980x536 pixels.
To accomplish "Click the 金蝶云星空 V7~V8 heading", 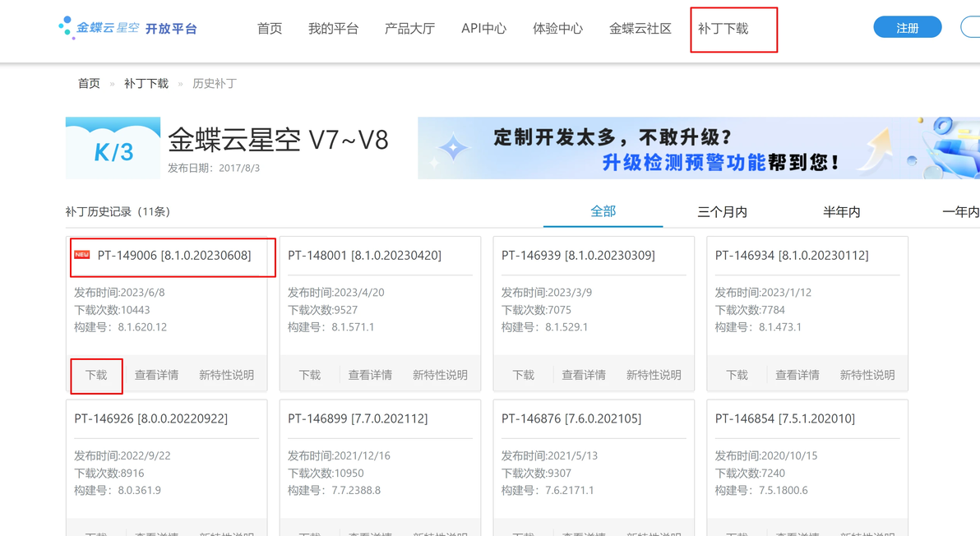I will coord(278,140).
